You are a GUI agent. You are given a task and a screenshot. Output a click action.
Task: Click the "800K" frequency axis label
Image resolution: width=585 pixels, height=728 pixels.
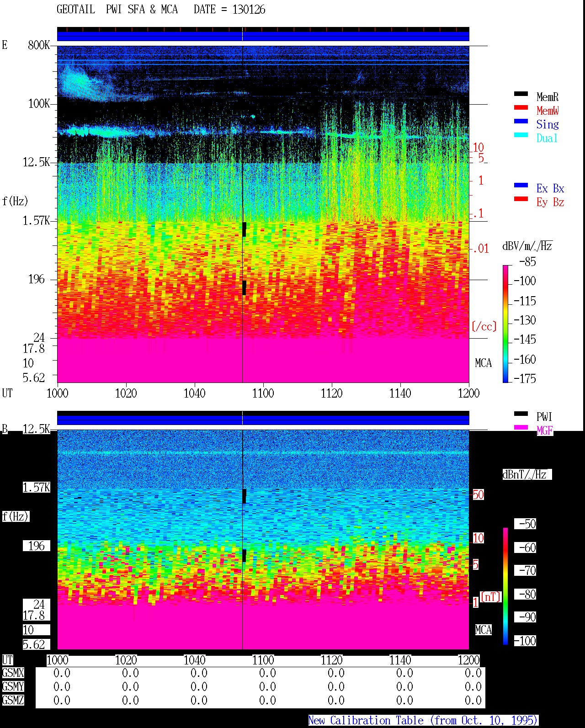(39, 45)
